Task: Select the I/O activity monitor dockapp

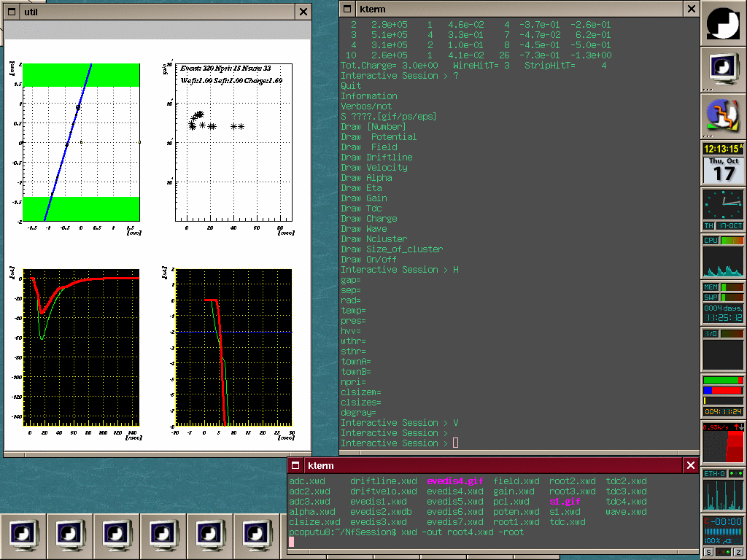Action: pyautogui.click(x=723, y=350)
